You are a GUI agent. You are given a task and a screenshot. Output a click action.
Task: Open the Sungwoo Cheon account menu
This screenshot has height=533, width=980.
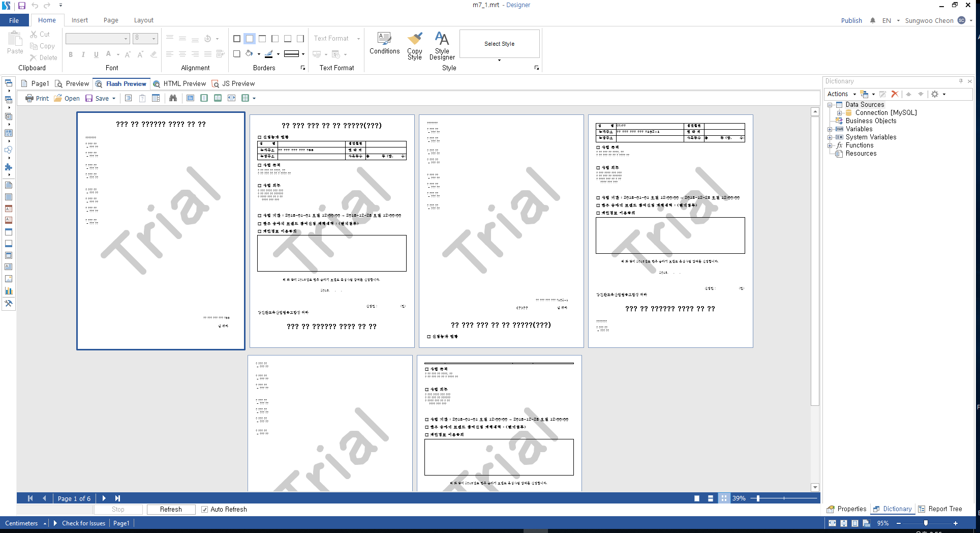pos(938,20)
